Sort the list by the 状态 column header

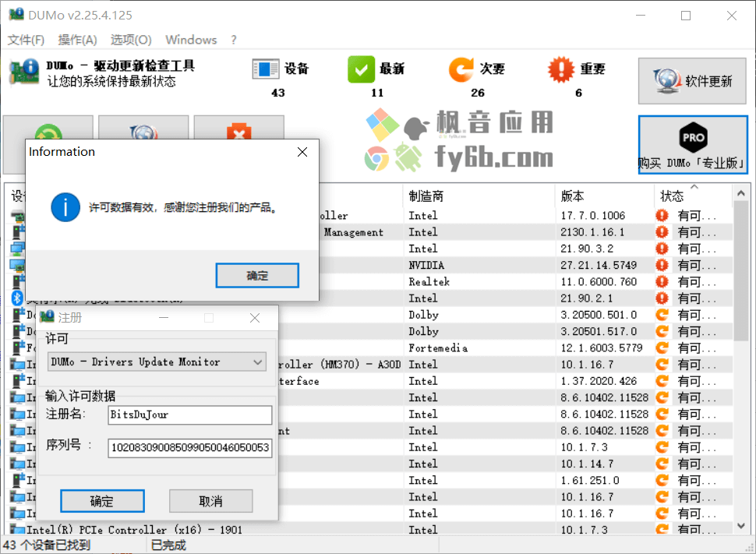tap(672, 196)
